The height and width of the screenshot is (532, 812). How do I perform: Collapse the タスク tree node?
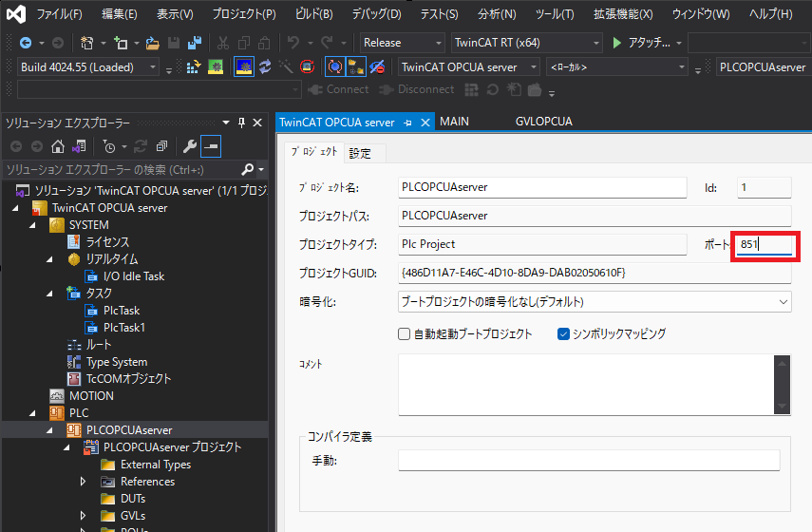click(x=50, y=294)
